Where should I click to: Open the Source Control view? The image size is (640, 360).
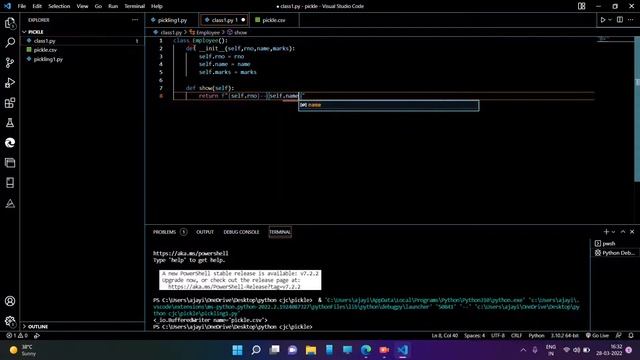click(10, 62)
